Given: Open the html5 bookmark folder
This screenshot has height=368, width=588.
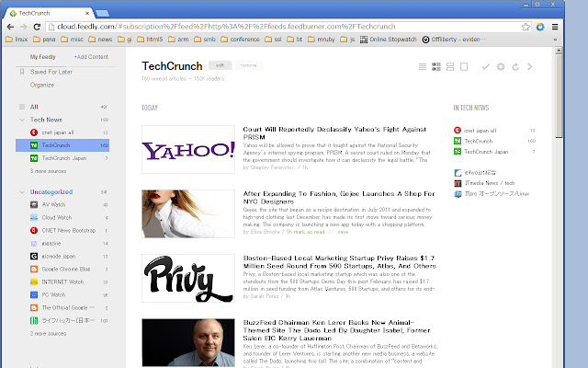Looking at the screenshot, I should point(150,39).
